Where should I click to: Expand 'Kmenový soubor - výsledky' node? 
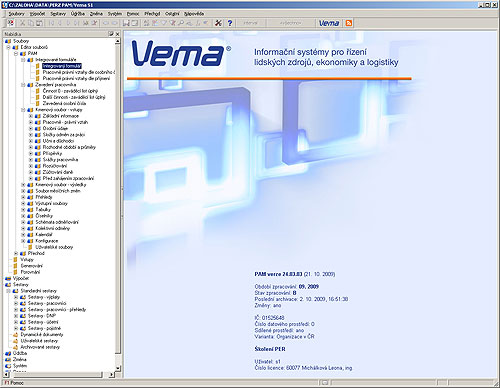pyautogui.click(x=23, y=184)
